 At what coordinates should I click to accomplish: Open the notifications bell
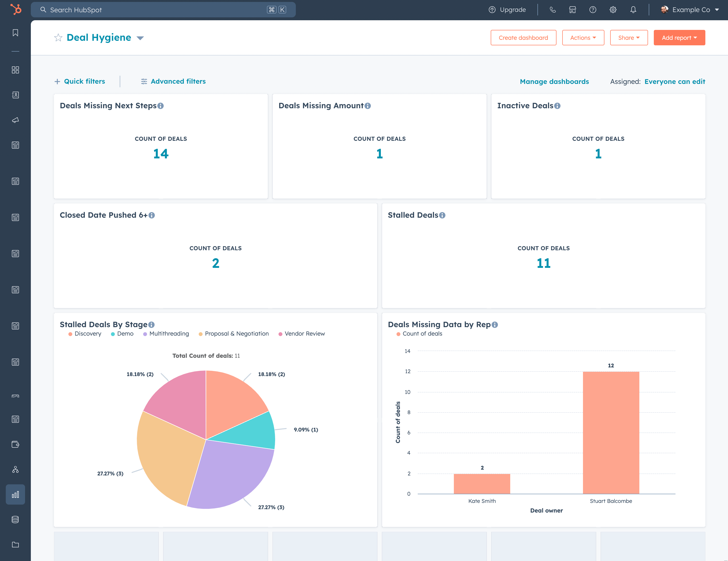[633, 10]
